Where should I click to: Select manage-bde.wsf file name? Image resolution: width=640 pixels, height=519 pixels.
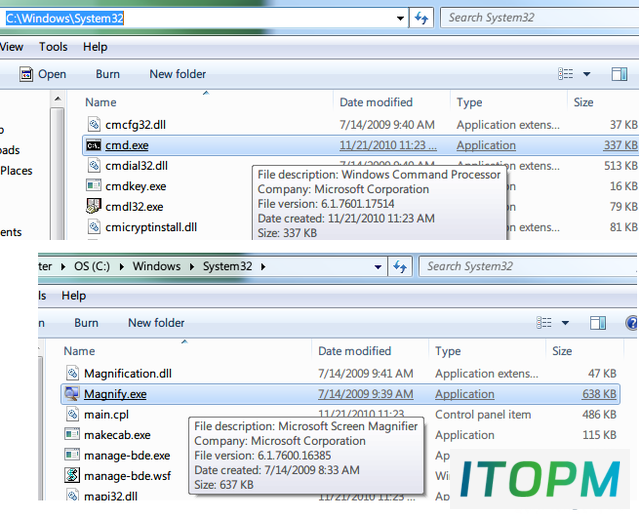coord(127,476)
